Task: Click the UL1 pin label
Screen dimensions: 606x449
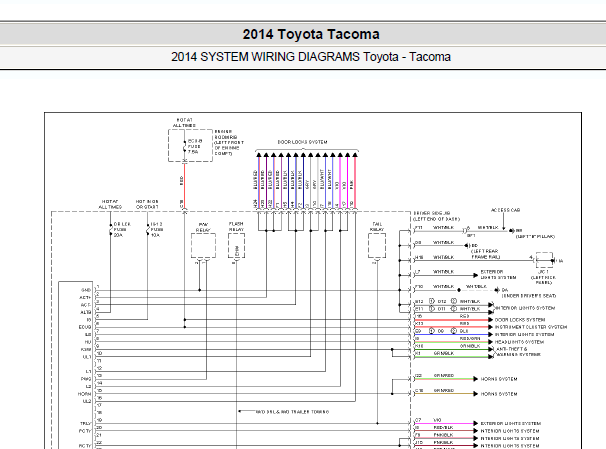Action: [87, 357]
